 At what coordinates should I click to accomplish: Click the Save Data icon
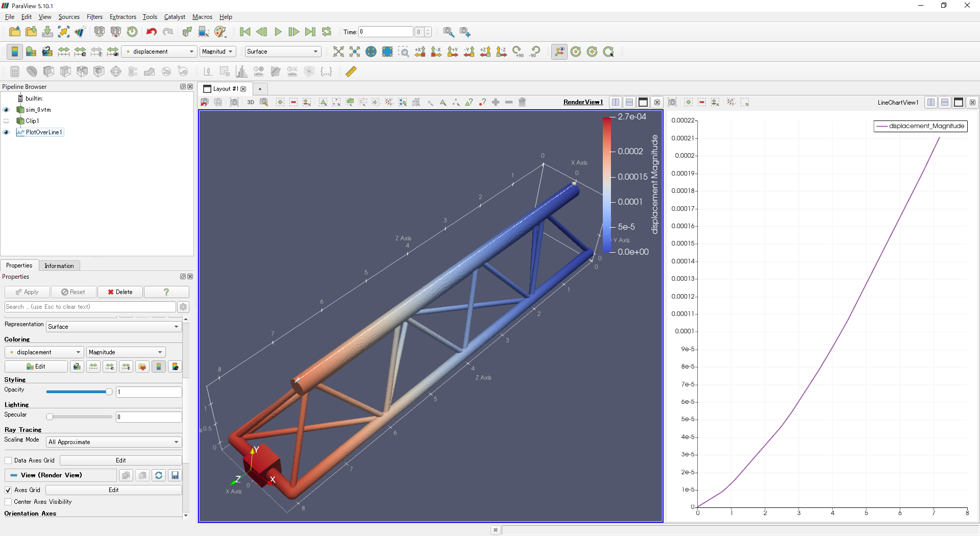47,32
